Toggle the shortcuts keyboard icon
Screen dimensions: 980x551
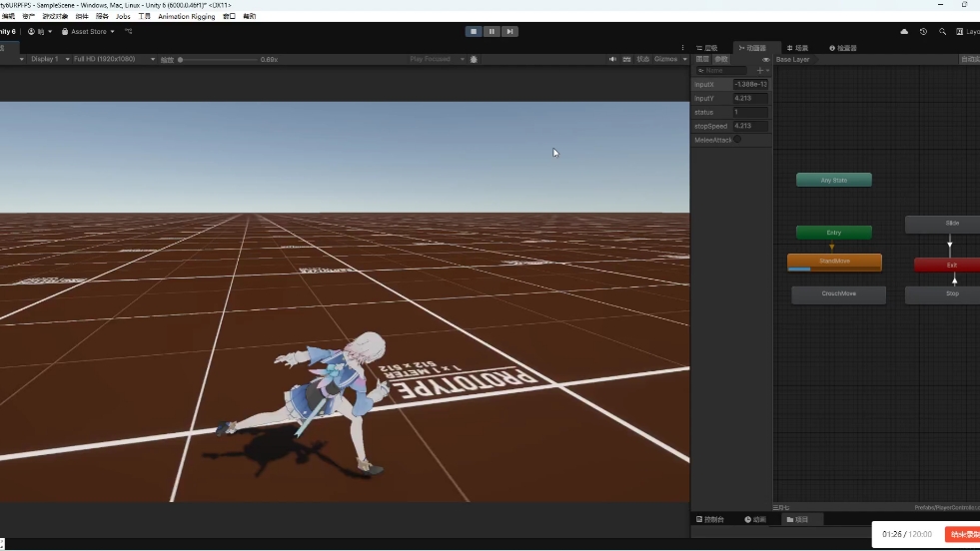tap(626, 59)
